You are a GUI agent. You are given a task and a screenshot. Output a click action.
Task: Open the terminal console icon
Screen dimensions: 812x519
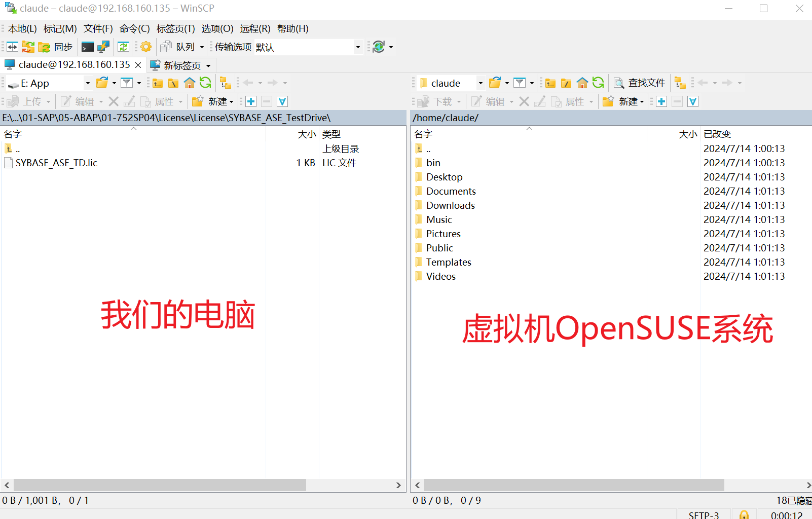[x=88, y=47]
